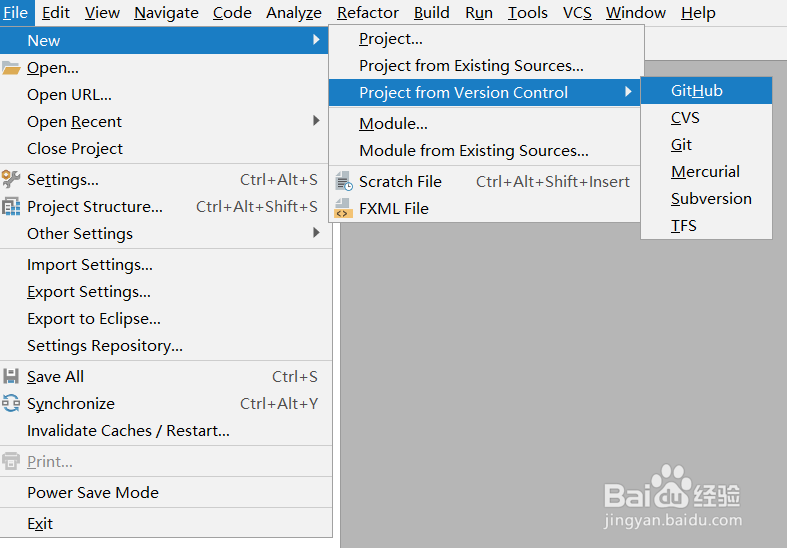Choose Open URL... entry
Screen dimensions: 787x548
tap(165, 94)
